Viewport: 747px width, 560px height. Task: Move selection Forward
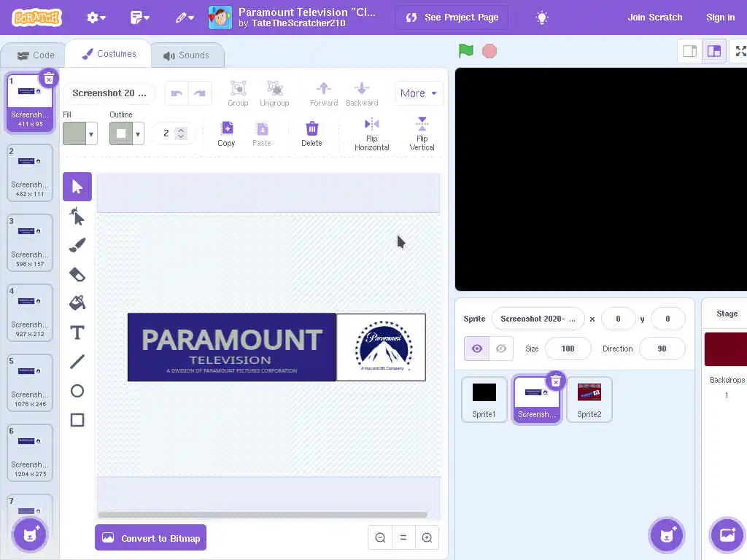[324, 94]
